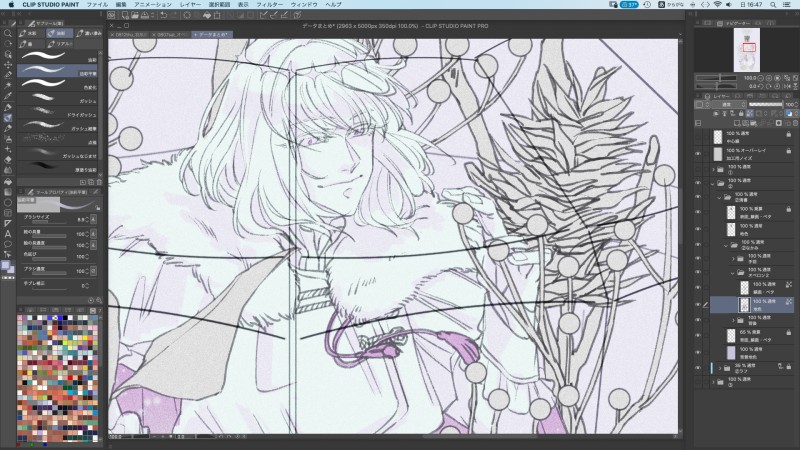Toggle visibility of 手前 folder
Viewport: 800px width, 450px height.
coord(698,259)
